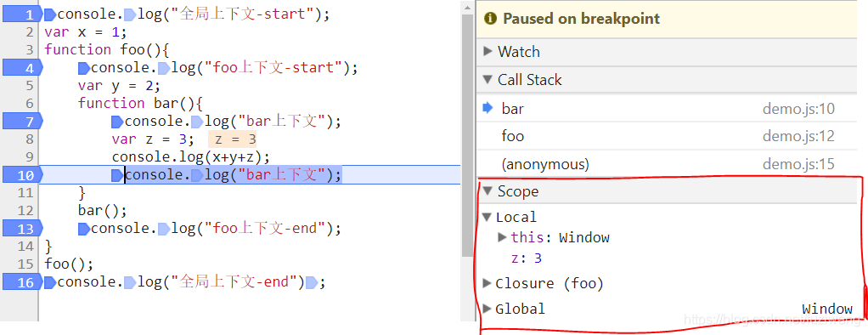
Task: Click the Paused on breakpoint info icon
Action: coord(490,19)
